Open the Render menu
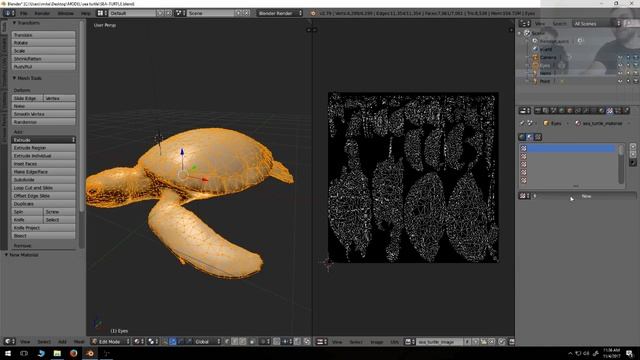The image size is (640, 360). (x=42, y=13)
